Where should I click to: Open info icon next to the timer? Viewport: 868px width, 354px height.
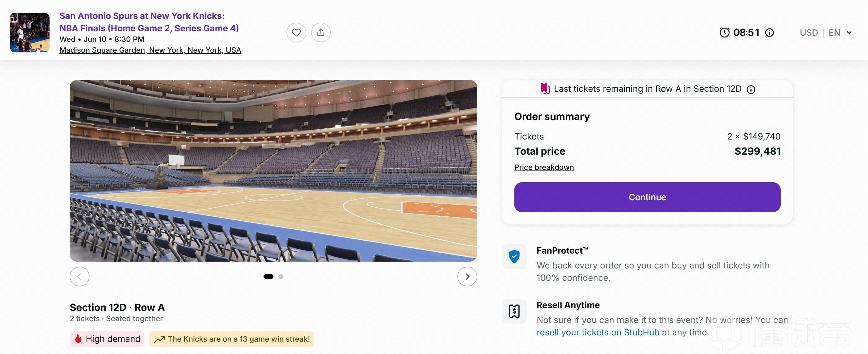click(770, 33)
